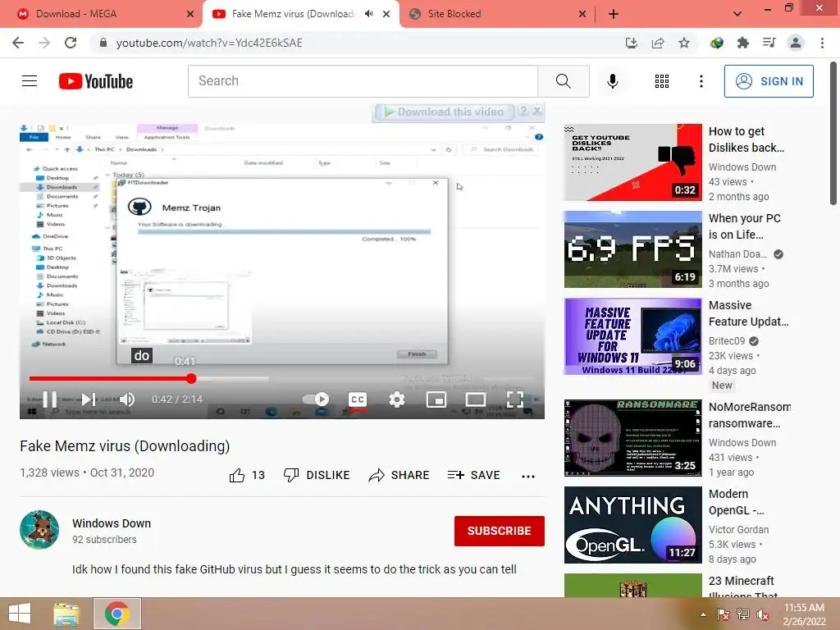This screenshot has height=630, width=840.
Task: Skip to next video
Action: (89, 399)
